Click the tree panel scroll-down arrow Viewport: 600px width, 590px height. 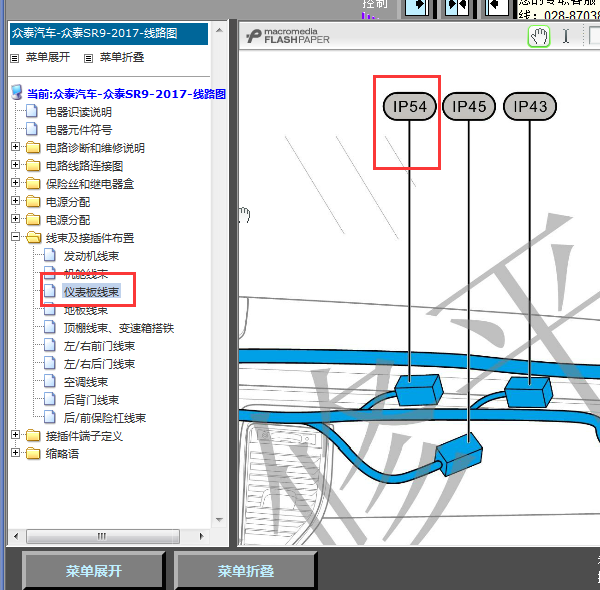(219, 520)
